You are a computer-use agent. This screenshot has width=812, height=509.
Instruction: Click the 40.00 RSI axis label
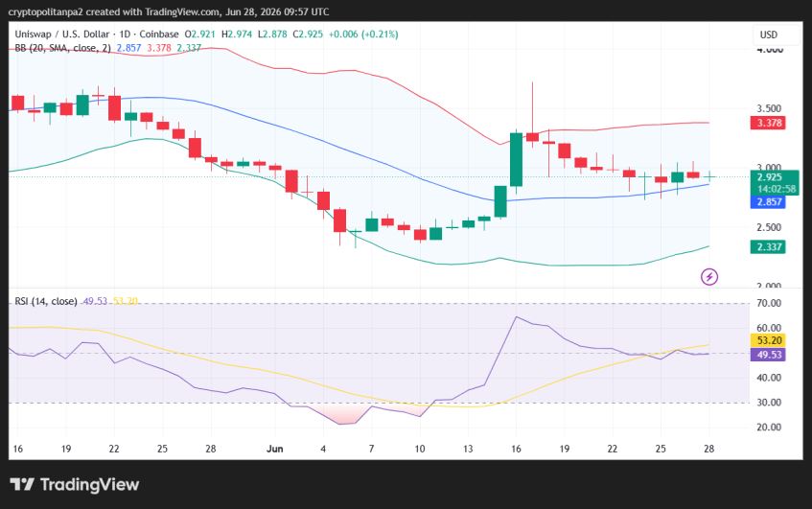pyautogui.click(x=769, y=378)
